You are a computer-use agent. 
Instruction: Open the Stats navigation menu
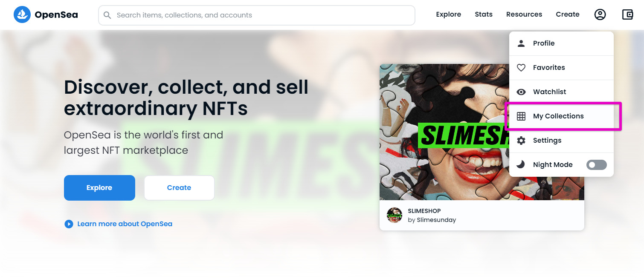[484, 14]
